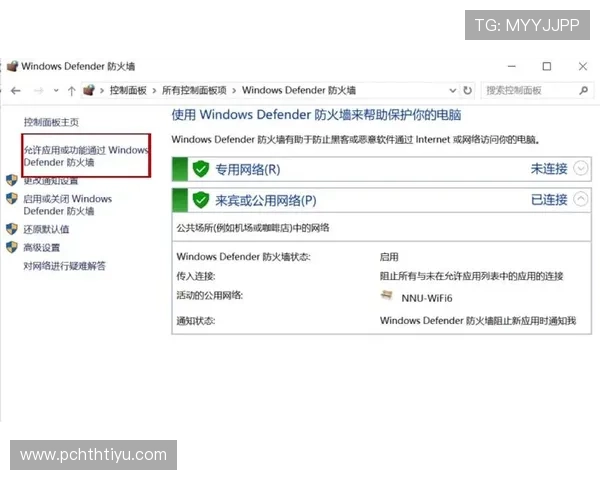This screenshot has height=480, width=600.
Task: Select the 所有控制面板项 breadcrumb
Action: (194, 90)
